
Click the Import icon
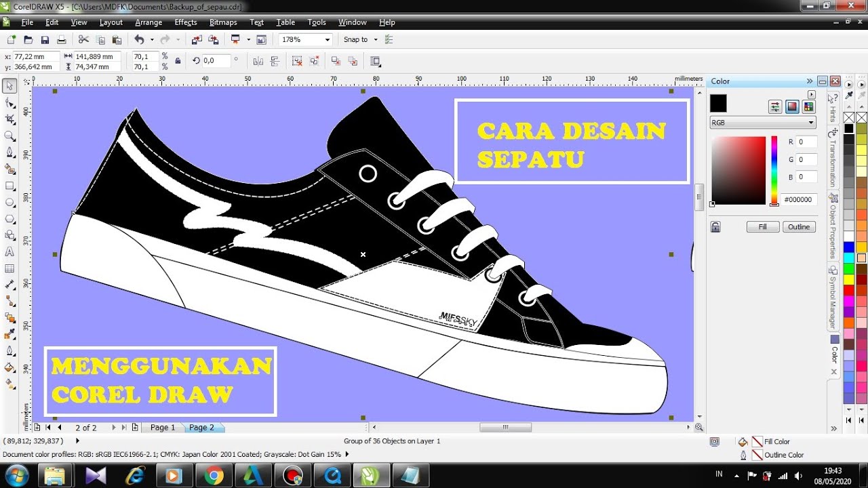pyautogui.click(x=196, y=40)
